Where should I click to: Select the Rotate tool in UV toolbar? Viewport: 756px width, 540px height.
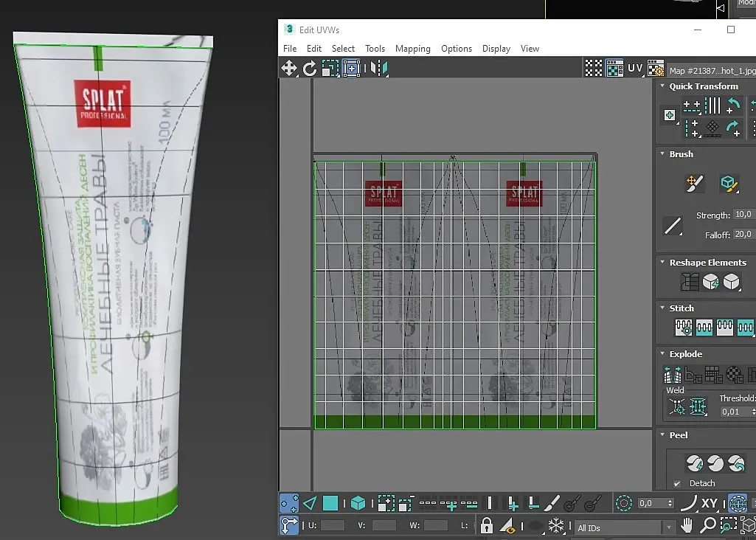pos(310,69)
